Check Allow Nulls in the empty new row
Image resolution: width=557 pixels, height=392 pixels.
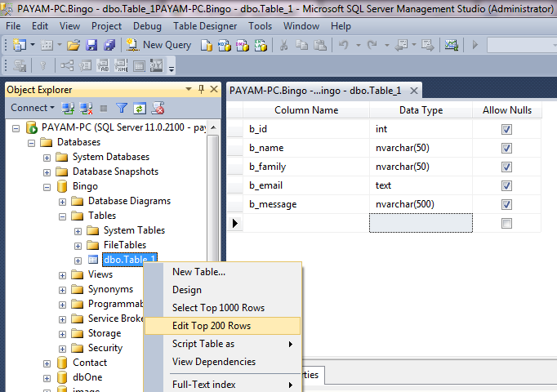506,223
